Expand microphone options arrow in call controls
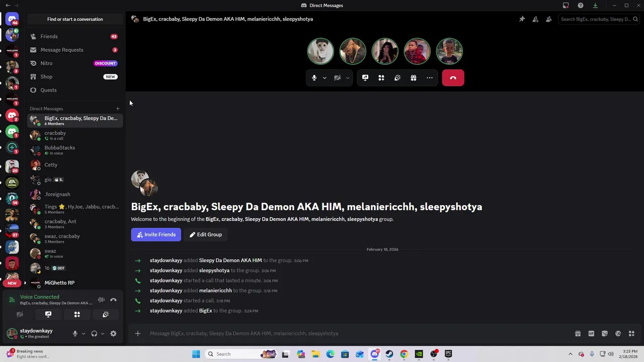 tap(325, 78)
